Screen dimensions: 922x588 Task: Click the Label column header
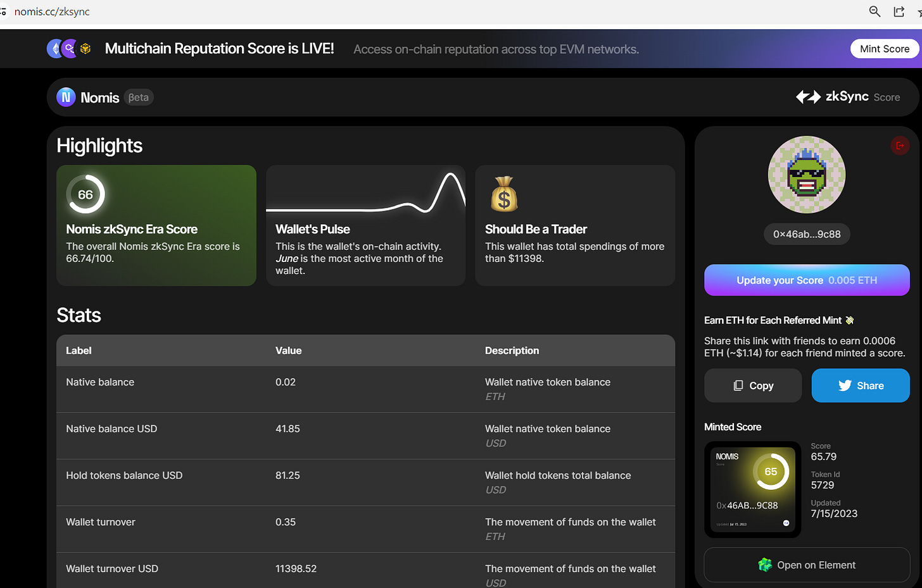tap(79, 351)
